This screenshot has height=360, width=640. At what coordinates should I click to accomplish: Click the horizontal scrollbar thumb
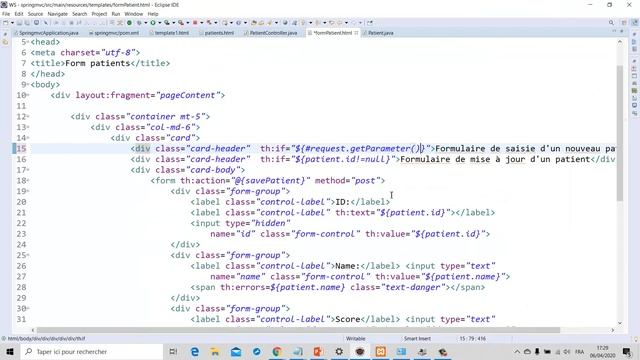pyautogui.click(x=298, y=330)
